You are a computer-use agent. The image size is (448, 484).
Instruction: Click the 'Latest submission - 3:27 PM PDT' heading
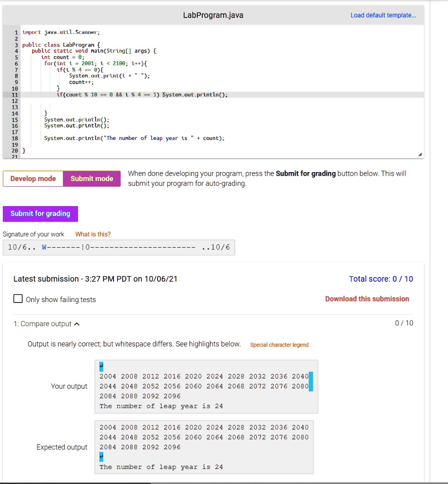(96, 279)
